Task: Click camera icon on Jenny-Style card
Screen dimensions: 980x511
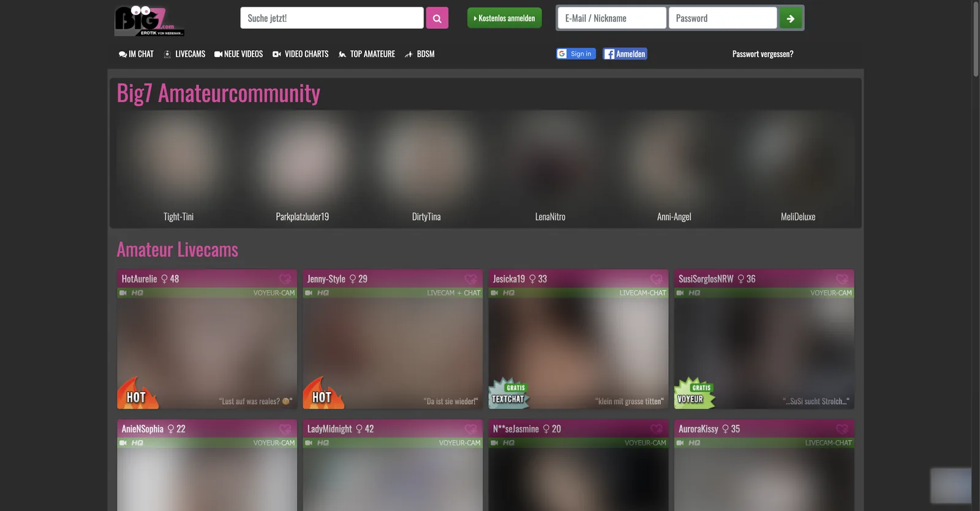Action: [309, 293]
